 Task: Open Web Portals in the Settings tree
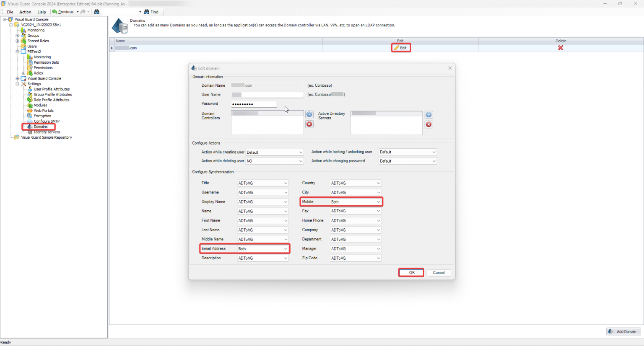[x=43, y=110]
